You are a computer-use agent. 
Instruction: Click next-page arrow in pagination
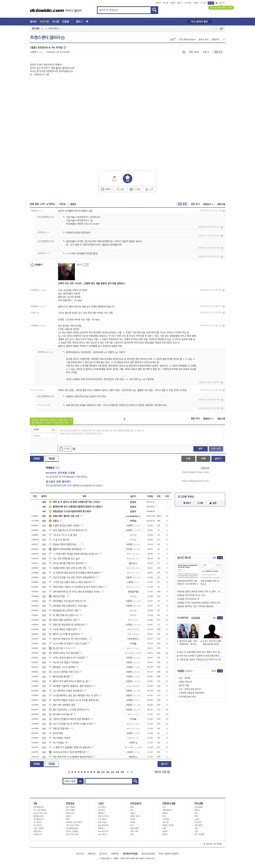click(x=128, y=772)
